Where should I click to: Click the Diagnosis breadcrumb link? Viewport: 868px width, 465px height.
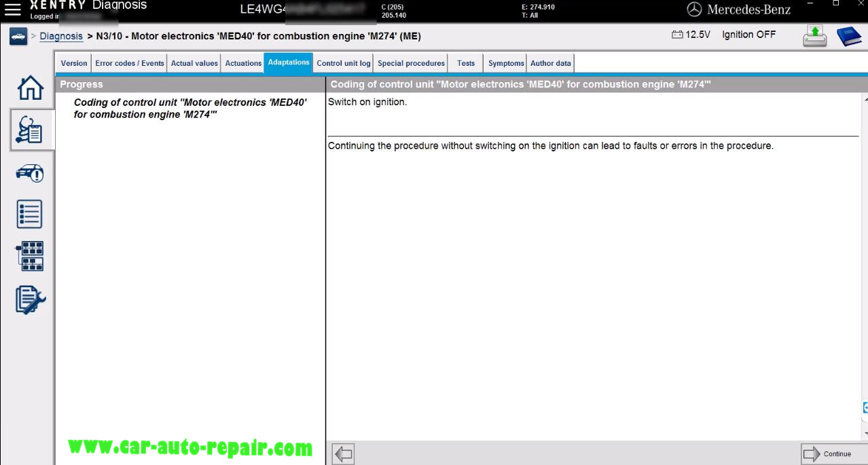pos(61,36)
